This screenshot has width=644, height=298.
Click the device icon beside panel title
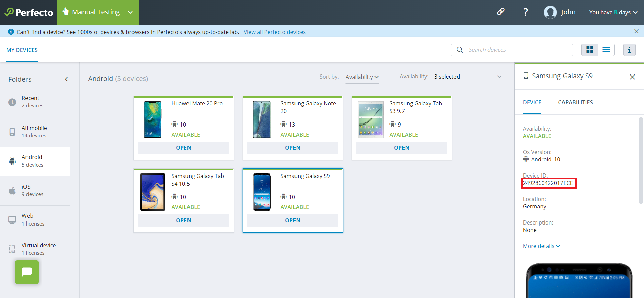[x=526, y=76]
